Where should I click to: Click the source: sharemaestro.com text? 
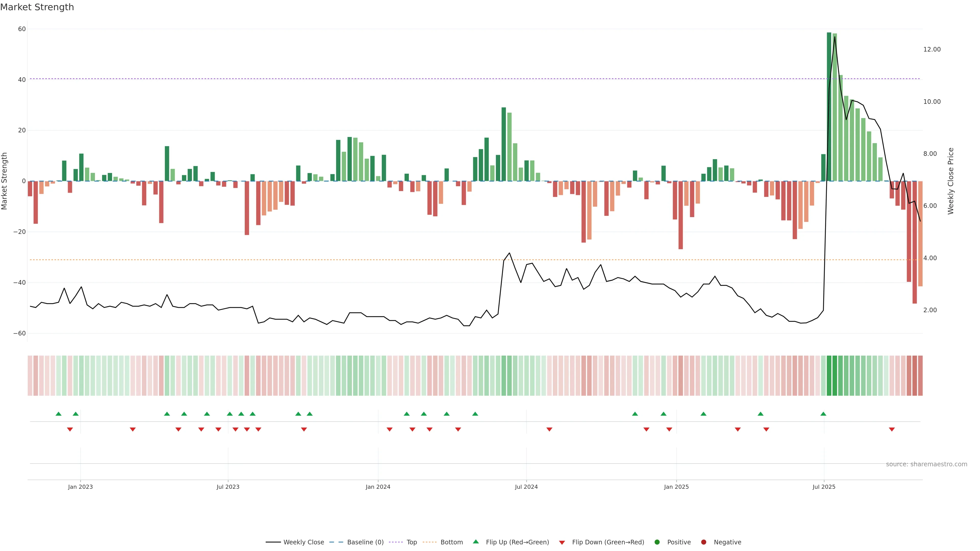pos(926,464)
